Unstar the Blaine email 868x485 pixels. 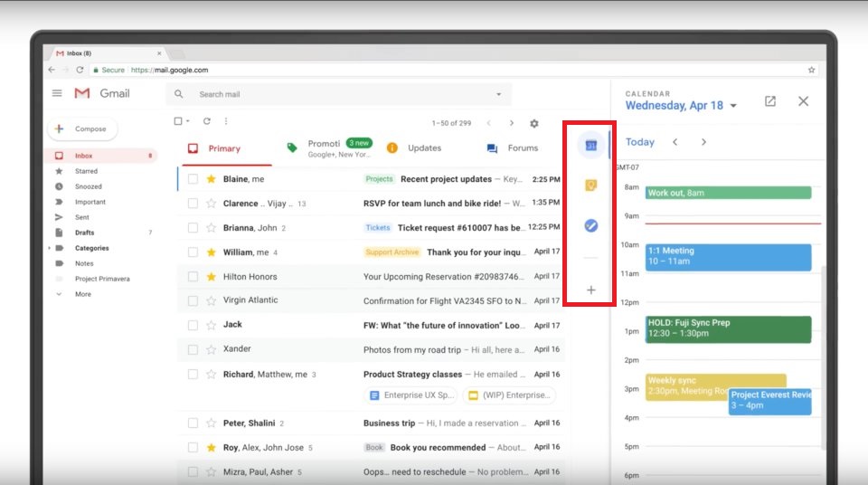pyautogui.click(x=211, y=179)
